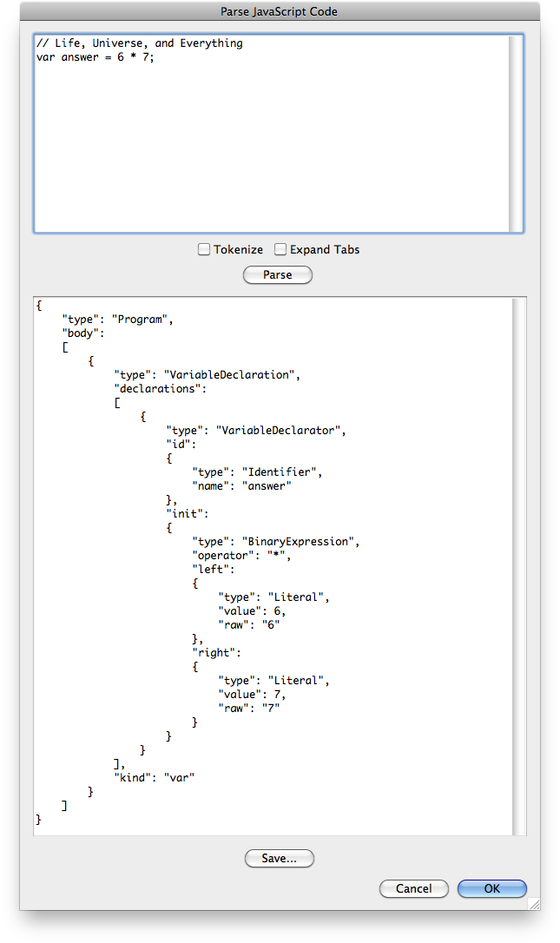This screenshot has height=943, width=560.
Task: Click the Parse JavaScript Code title bar
Action: pyautogui.click(x=280, y=11)
